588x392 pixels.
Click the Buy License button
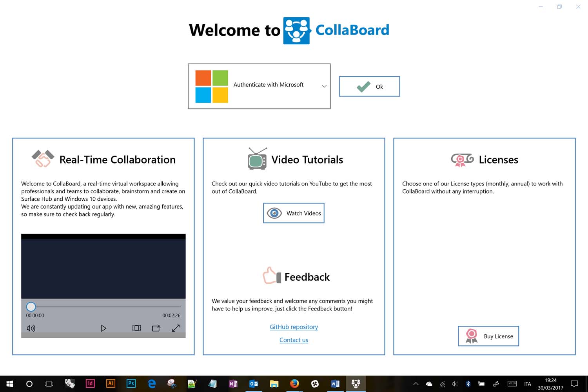[488, 336]
